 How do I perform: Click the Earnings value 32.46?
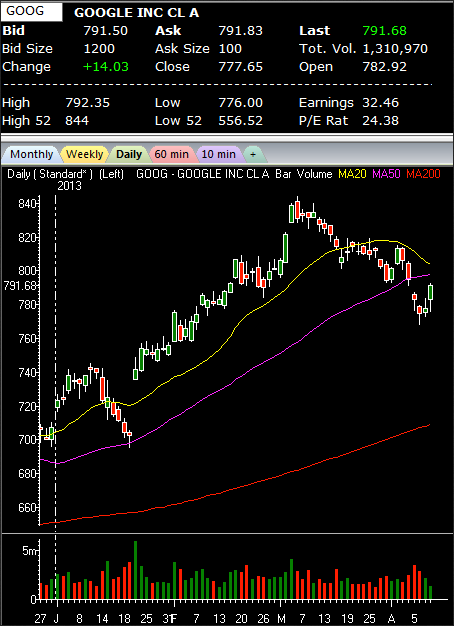coord(381,103)
